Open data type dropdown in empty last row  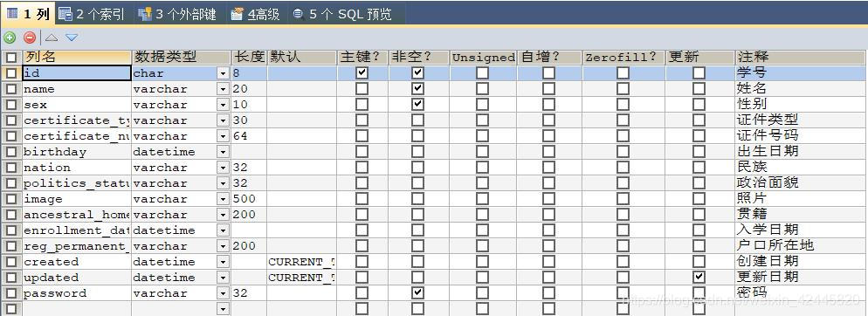coord(223,309)
